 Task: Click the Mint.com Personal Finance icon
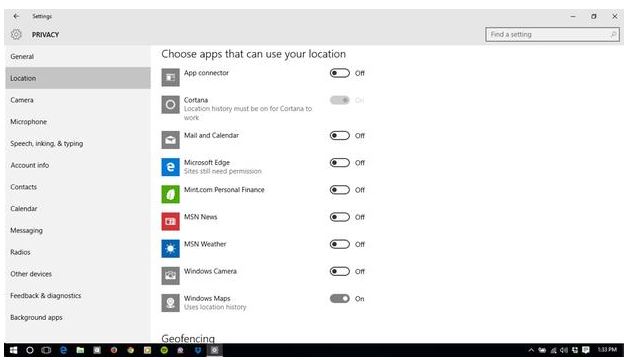click(x=170, y=194)
